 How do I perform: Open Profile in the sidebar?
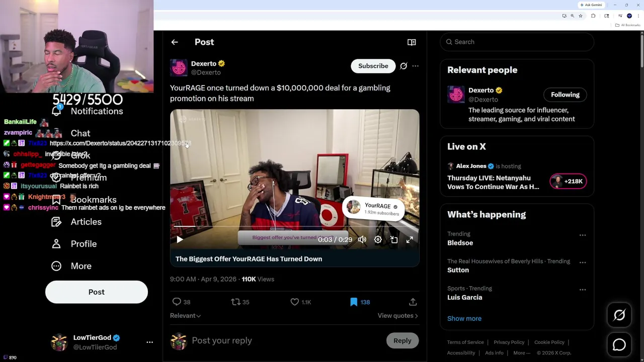pyautogui.click(x=74, y=244)
